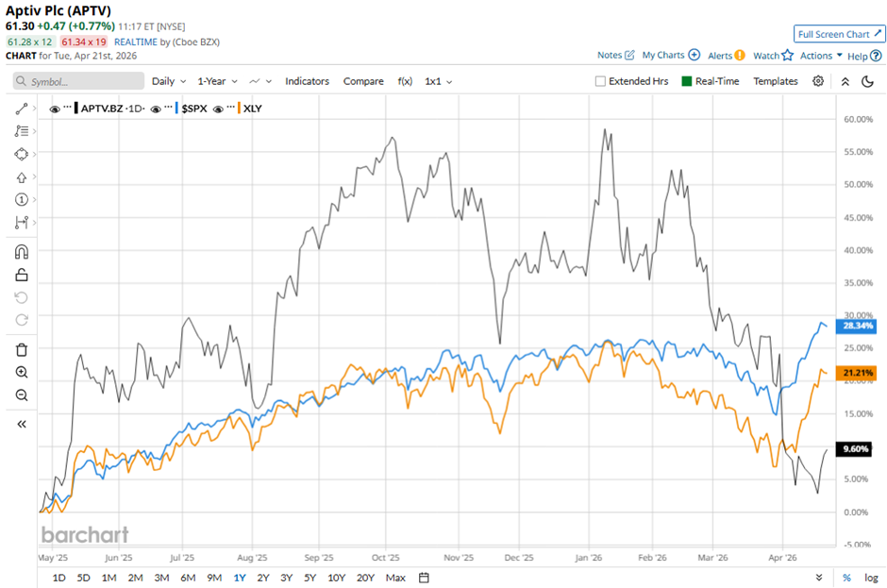Select the 6M time range
Image resolution: width=887 pixels, height=588 pixels.
188,578
